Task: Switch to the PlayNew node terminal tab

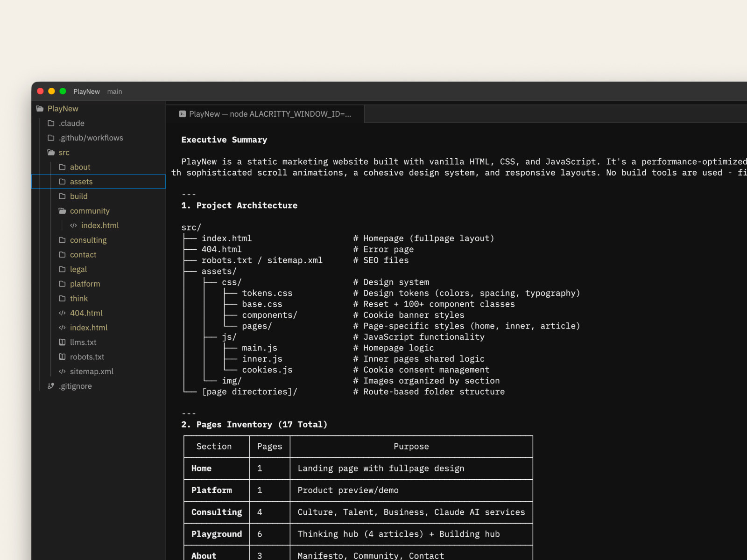Action: coord(269,114)
